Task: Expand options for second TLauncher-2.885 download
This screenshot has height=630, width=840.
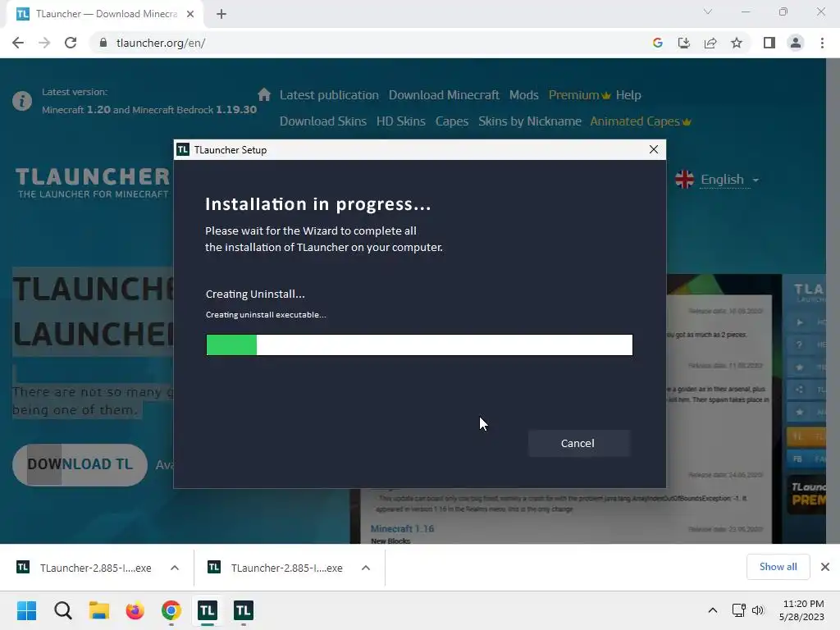Action: click(366, 568)
